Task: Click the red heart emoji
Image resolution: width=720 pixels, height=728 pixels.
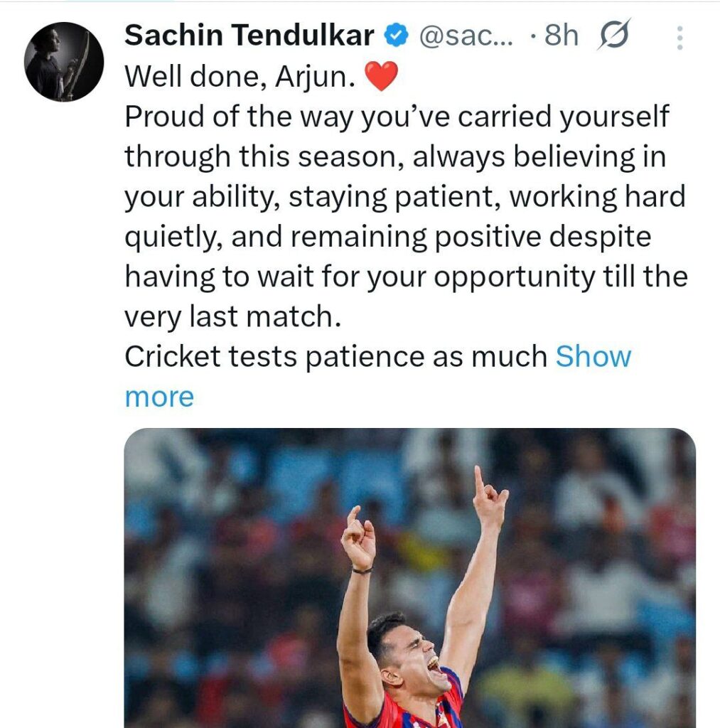Action: pyautogui.click(x=381, y=76)
